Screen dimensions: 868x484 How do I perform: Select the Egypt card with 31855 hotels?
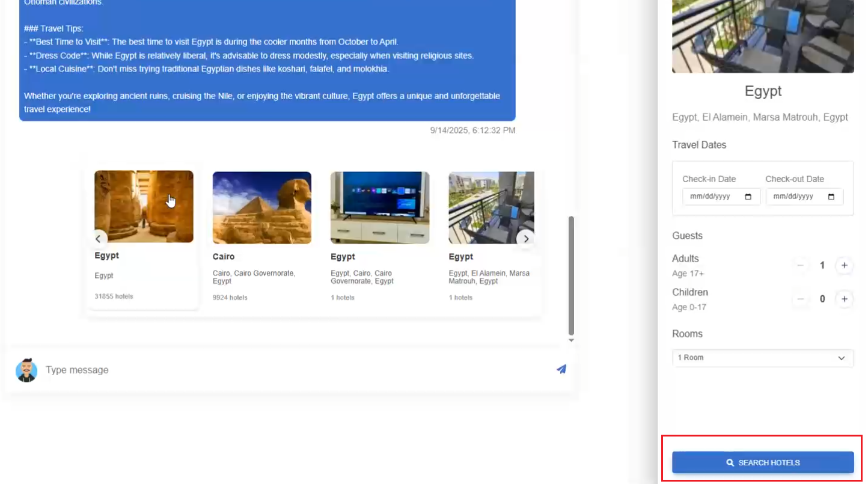coord(144,236)
